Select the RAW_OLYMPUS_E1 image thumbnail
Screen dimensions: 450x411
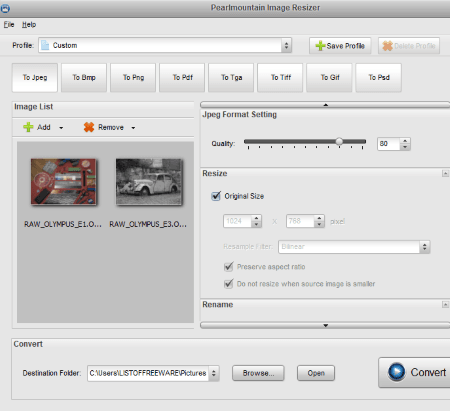(x=63, y=182)
